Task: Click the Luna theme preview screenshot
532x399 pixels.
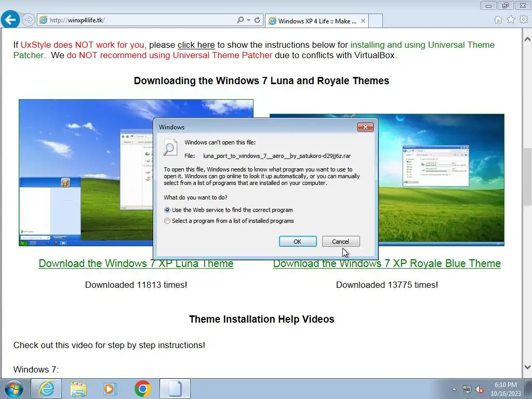Action: coord(86,172)
